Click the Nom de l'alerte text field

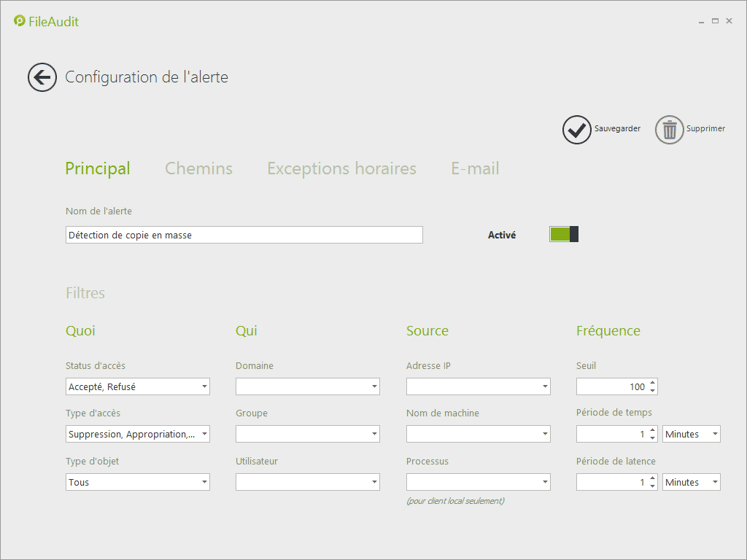point(244,235)
